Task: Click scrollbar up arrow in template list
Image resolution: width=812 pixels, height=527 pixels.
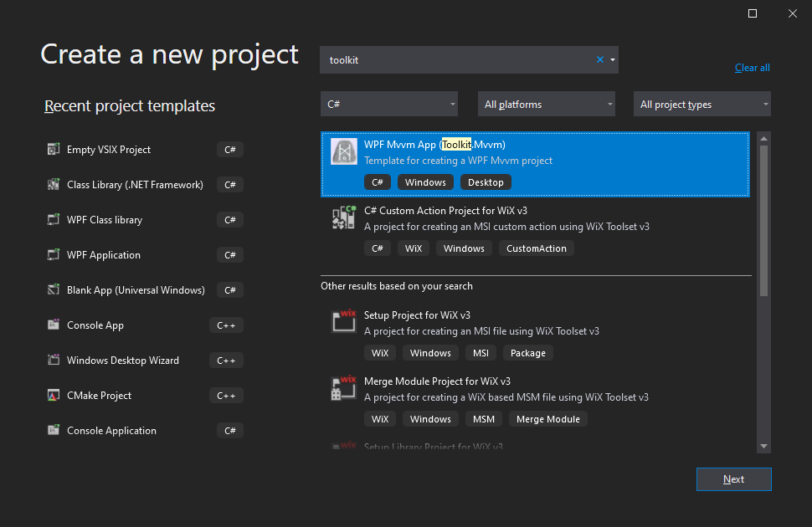Action: pyautogui.click(x=763, y=138)
